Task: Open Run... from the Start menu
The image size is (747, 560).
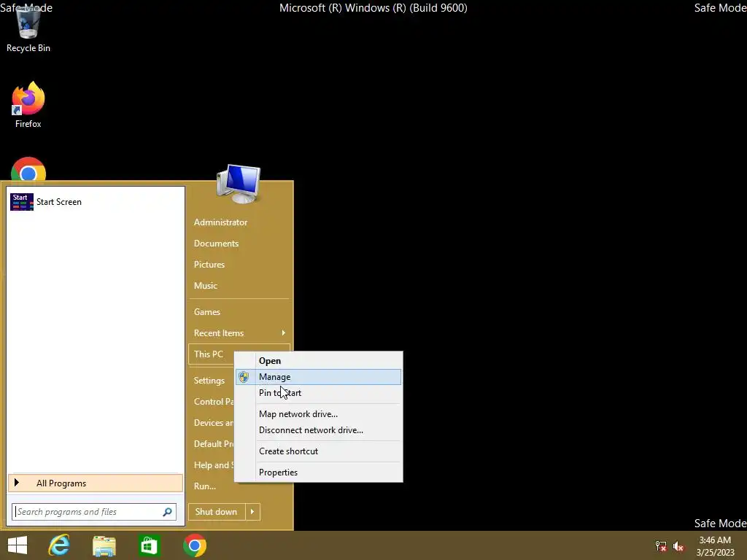Action: point(205,486)
